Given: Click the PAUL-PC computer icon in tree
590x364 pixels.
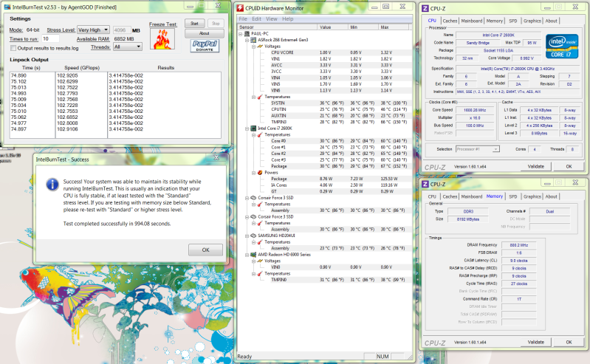Looking at the screenshot, I should coord(247,33).
